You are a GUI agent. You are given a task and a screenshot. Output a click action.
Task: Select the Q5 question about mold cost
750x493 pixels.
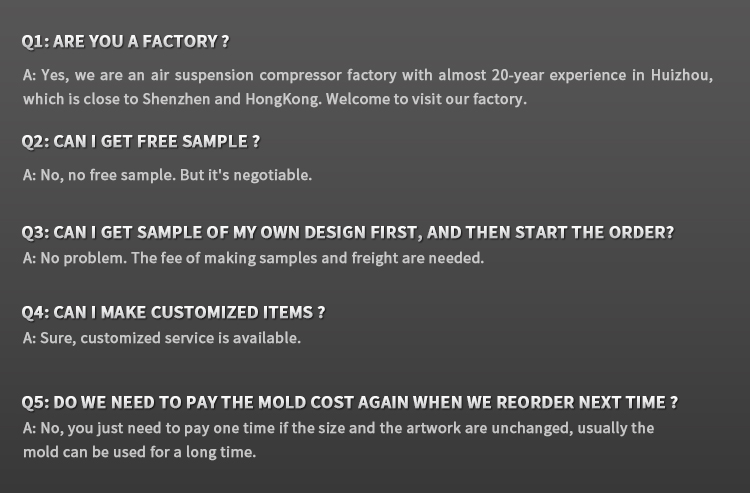click(x=349, y=402)
